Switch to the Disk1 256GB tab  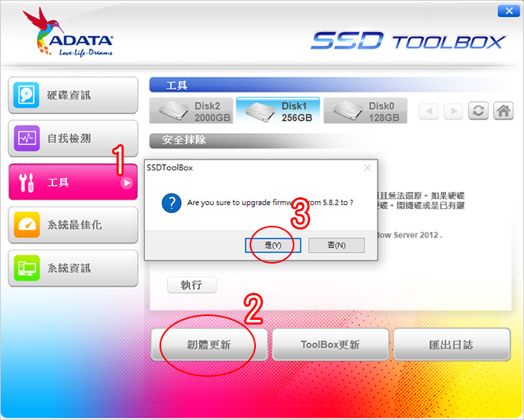click(x=278, y=111)
